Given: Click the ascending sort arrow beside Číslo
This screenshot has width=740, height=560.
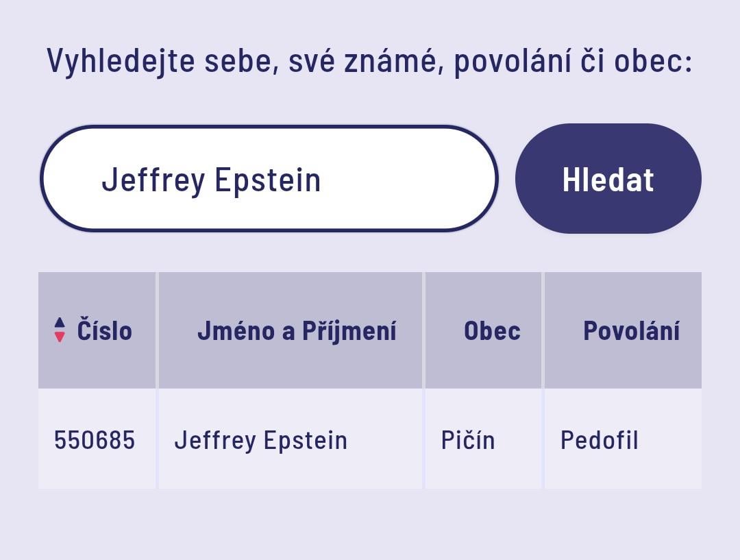Looking at the screenshot, I should [x=60, y=322].
